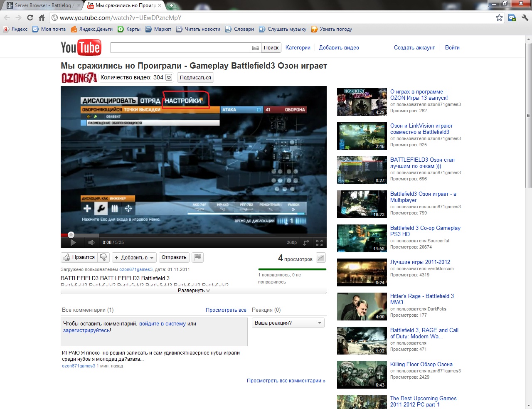Open commenter ozon671games3 profile link

click(x=79, y=366)
